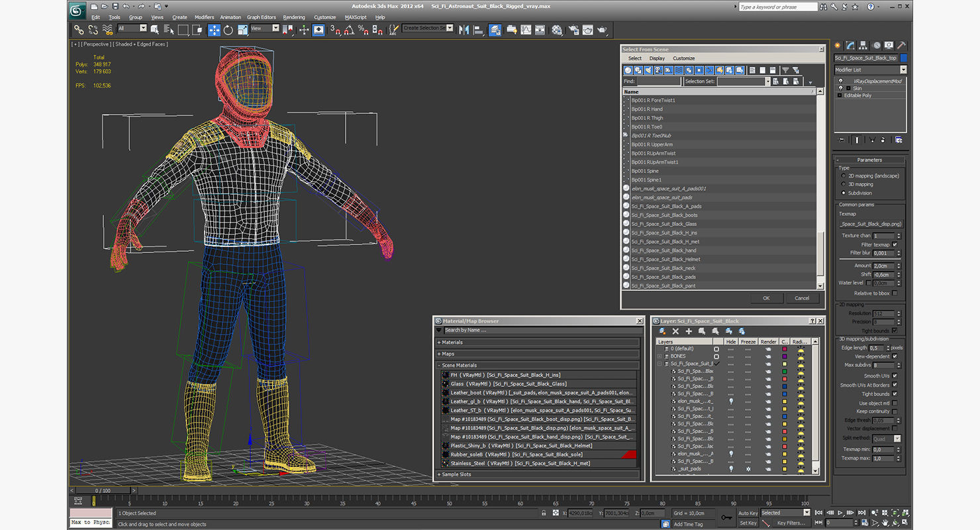Click the 3ds Max application logo button
Image resolution: width=980 pixels, height=530 pixels.
[77, 9]
